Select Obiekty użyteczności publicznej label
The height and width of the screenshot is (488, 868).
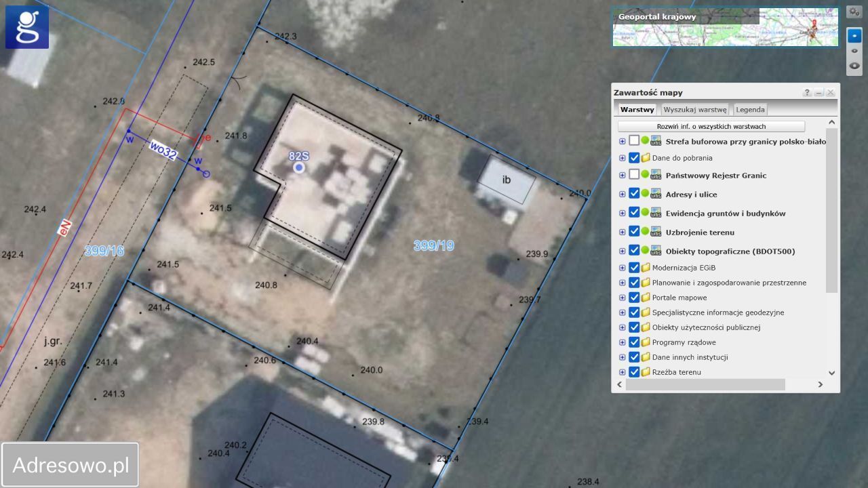pos(706,327)
